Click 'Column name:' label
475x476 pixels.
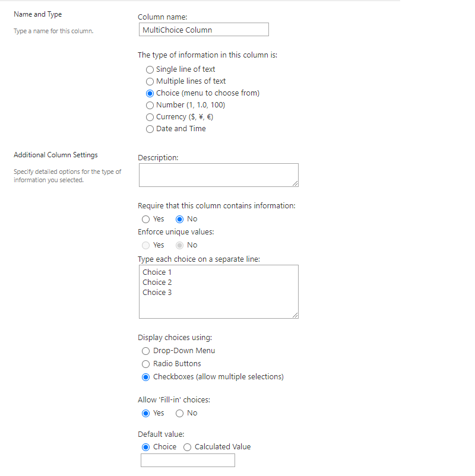point(163,17)
